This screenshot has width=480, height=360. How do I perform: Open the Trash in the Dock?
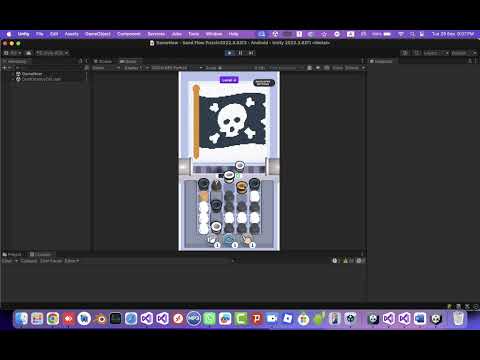459,319
